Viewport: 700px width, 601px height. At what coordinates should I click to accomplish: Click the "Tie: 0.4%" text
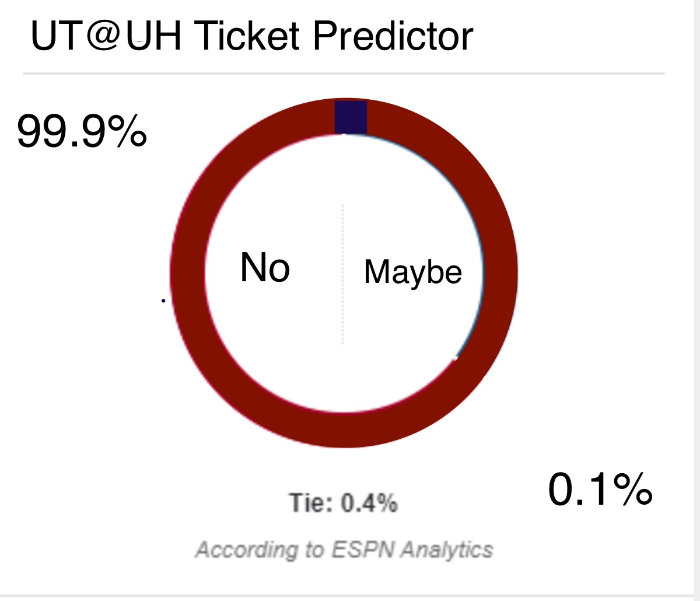click(x=344, y=502)
